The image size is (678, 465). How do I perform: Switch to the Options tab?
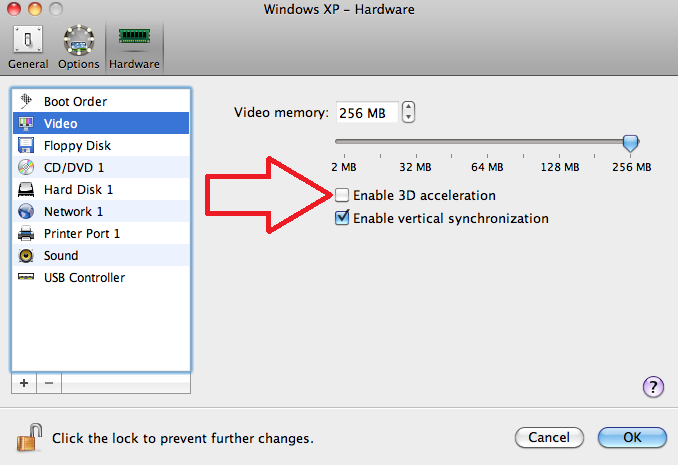(79, 47)
